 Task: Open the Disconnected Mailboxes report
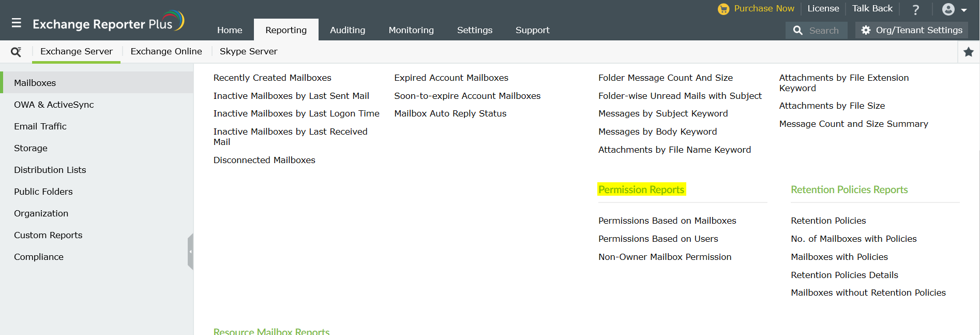pos(264,160)
